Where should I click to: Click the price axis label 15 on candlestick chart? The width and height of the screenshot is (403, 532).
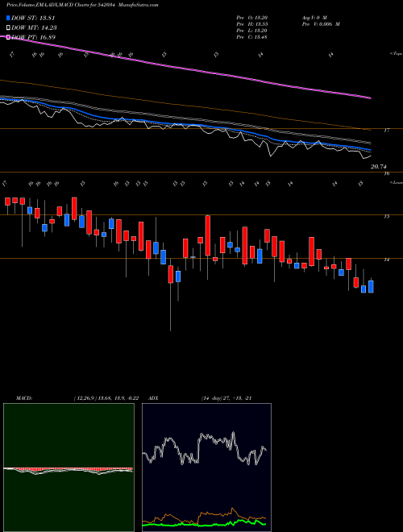[x=386, y=217]
